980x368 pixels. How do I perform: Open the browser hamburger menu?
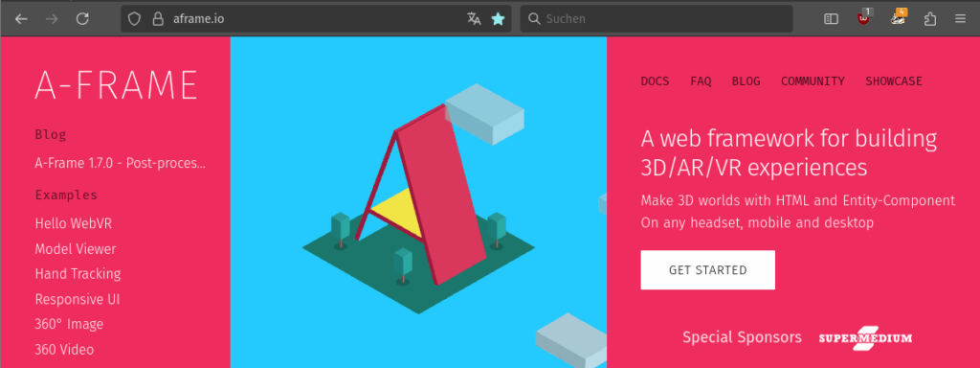961,19
